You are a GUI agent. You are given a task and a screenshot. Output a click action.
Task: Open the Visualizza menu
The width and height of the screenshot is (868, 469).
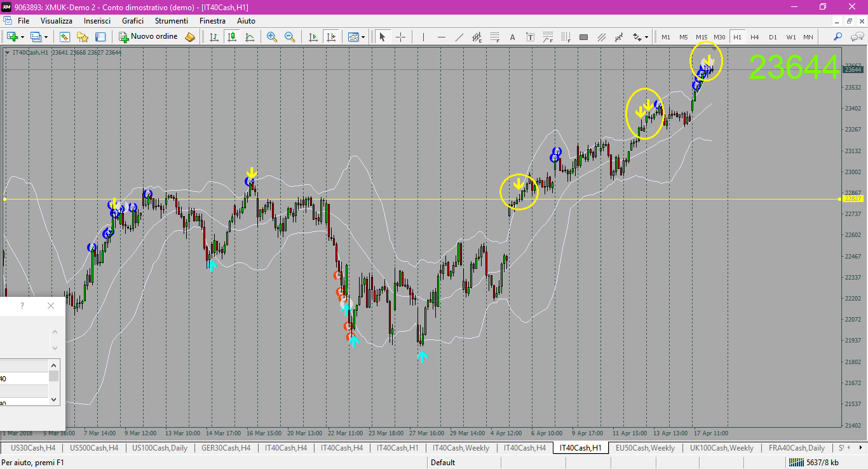pyautogui.click(x=57, y=21)
